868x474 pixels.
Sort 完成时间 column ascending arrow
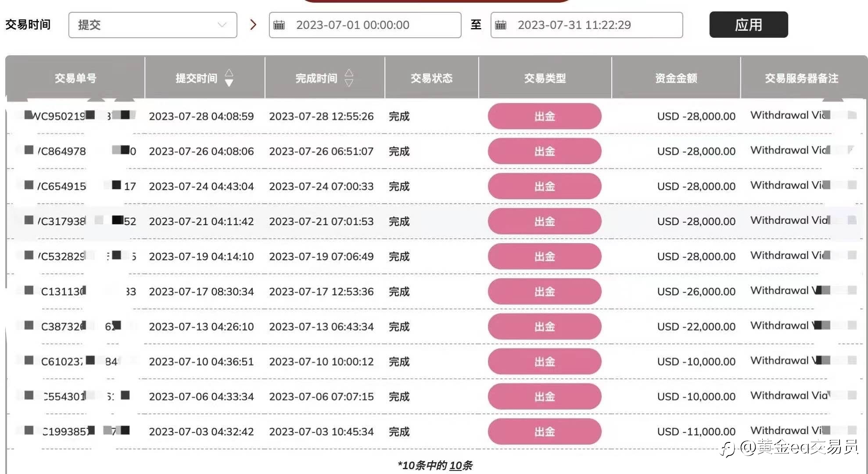tap(349, 73)
